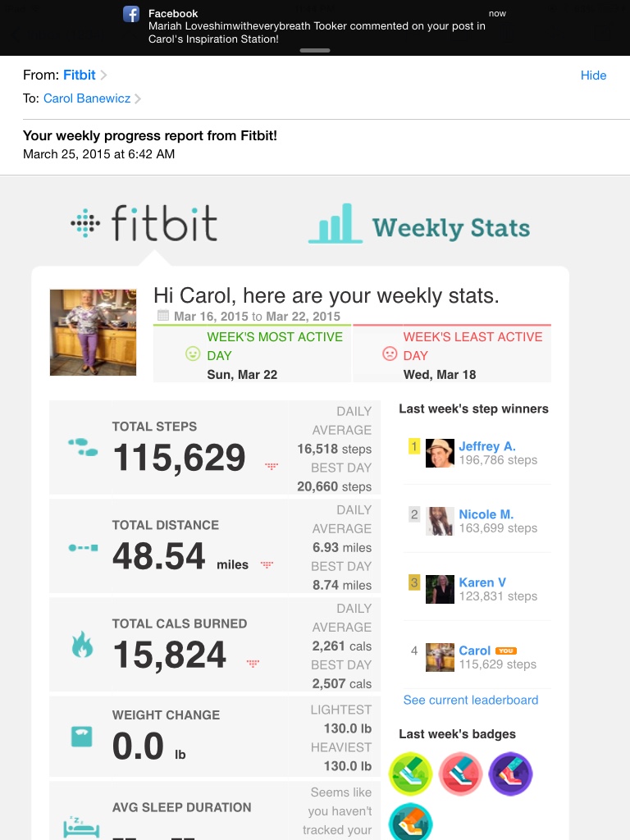Tap the Facebook notification icon

(131, 14)
